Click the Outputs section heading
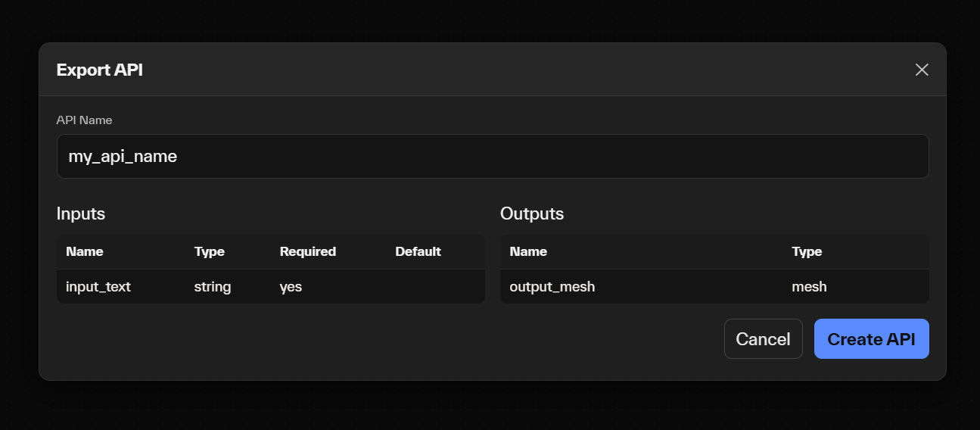 [x=532, y=213]
